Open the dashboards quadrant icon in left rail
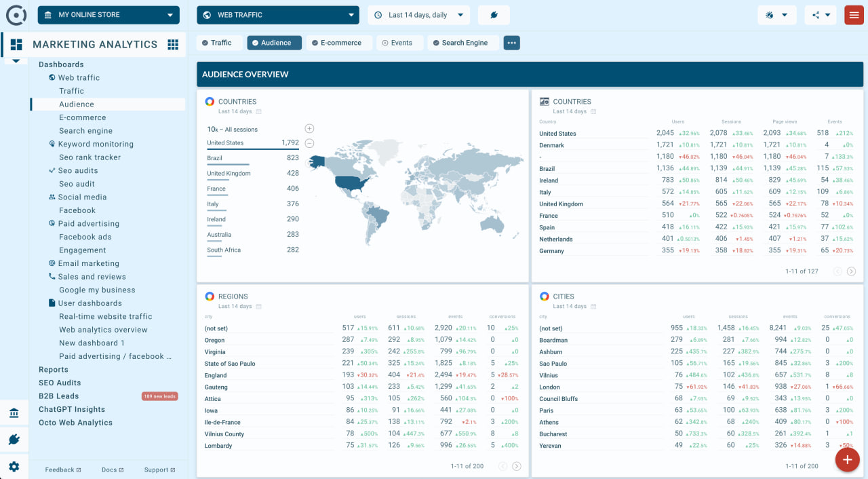The width and height of the screenshot is (868, 479). pos(16,44)
